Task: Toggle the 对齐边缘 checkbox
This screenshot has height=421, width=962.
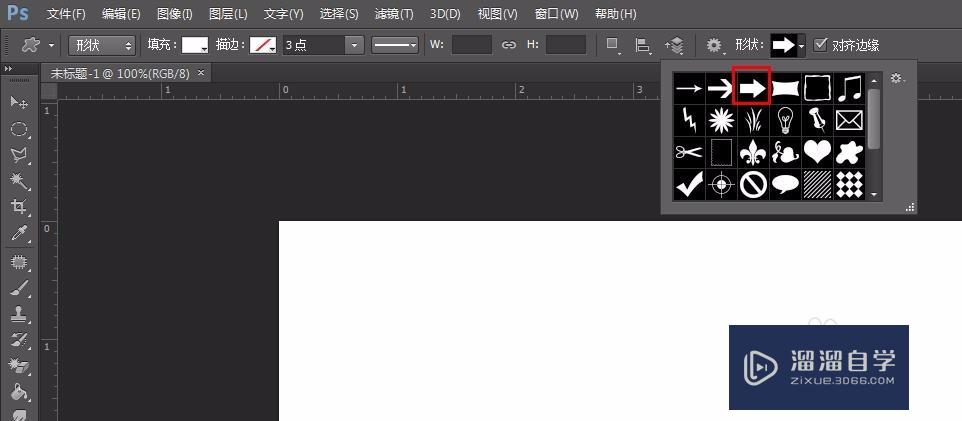Action: coord(820,44)
